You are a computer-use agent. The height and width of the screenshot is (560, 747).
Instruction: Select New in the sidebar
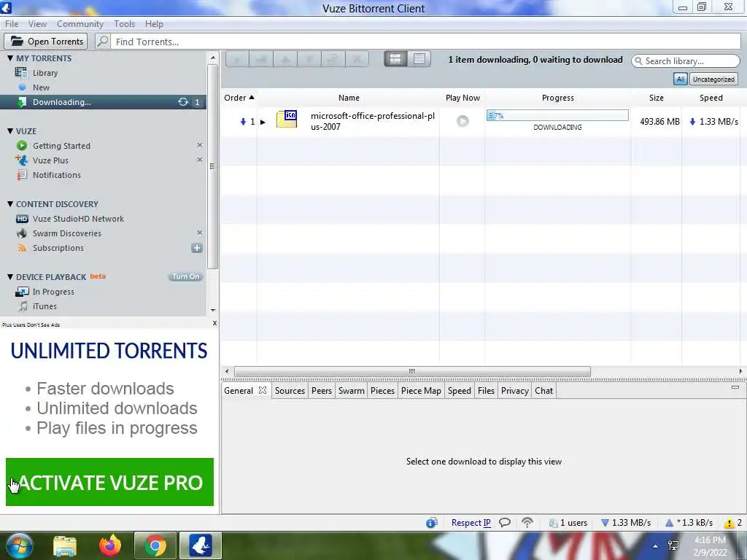41,87
